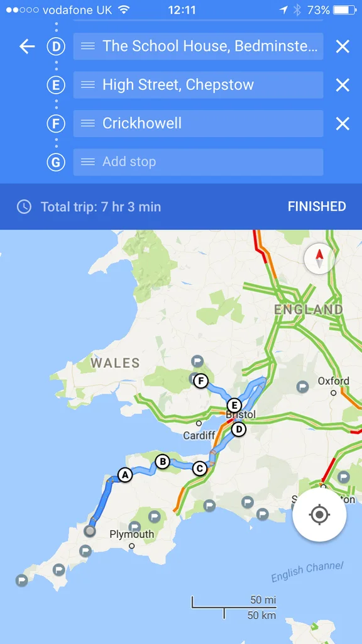This screenshot has height=644, width=362.
Task: Grab reorder handle for Crickhowell
Action: coord(88,123)
